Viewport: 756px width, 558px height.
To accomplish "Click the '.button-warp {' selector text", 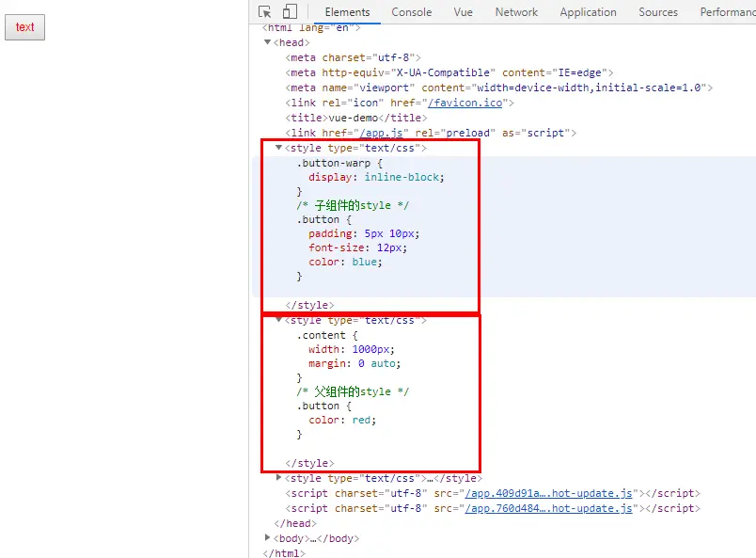I will 339,163.
